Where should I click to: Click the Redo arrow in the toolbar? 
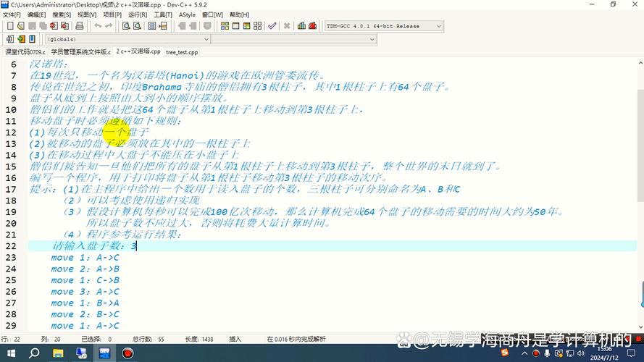coord(109,26)
